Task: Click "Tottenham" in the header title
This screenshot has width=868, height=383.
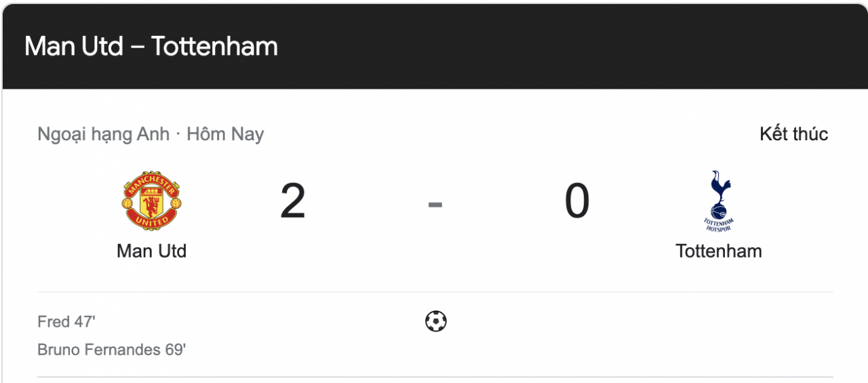Action: coord(214,46)
